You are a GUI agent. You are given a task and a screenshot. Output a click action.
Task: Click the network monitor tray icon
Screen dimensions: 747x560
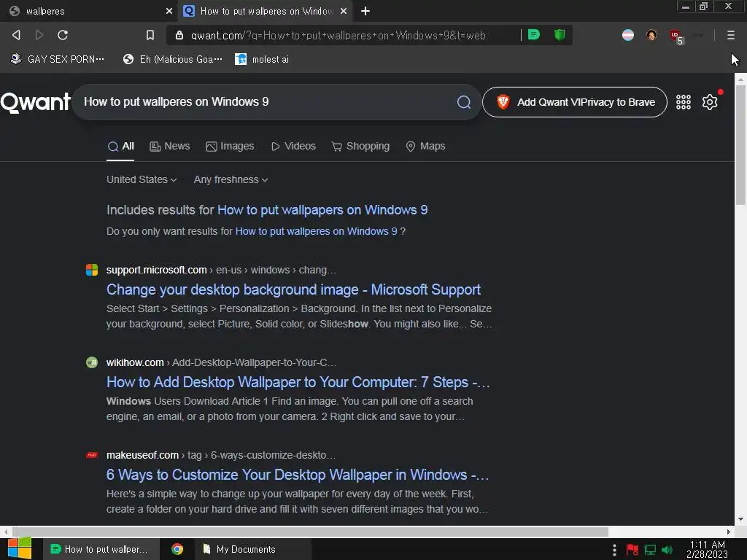point(650,550)
